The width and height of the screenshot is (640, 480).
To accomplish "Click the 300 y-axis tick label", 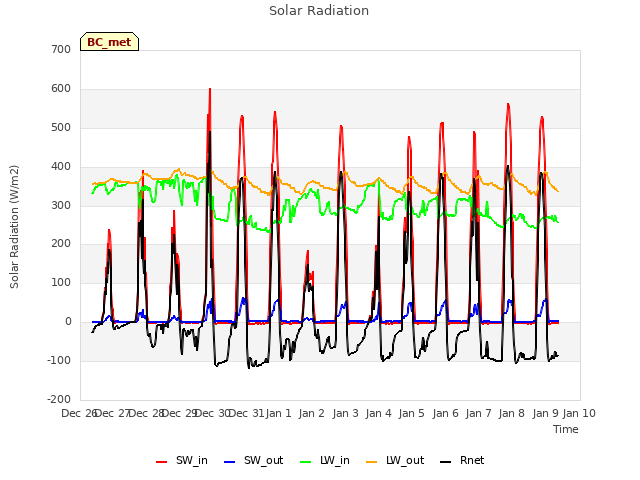I will click(x=61, y=205).
